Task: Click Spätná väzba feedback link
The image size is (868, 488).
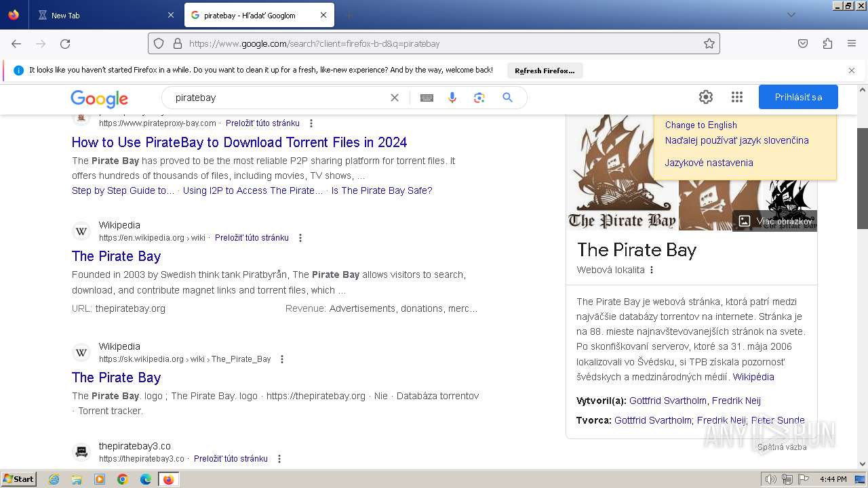Action: pyautogui.click(x=782, y=447)
